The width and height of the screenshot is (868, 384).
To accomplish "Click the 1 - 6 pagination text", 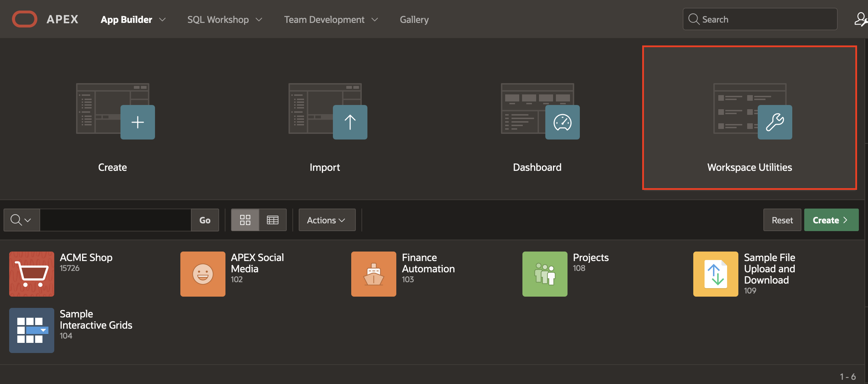I will pyautogui.click(x=848, y=377).
